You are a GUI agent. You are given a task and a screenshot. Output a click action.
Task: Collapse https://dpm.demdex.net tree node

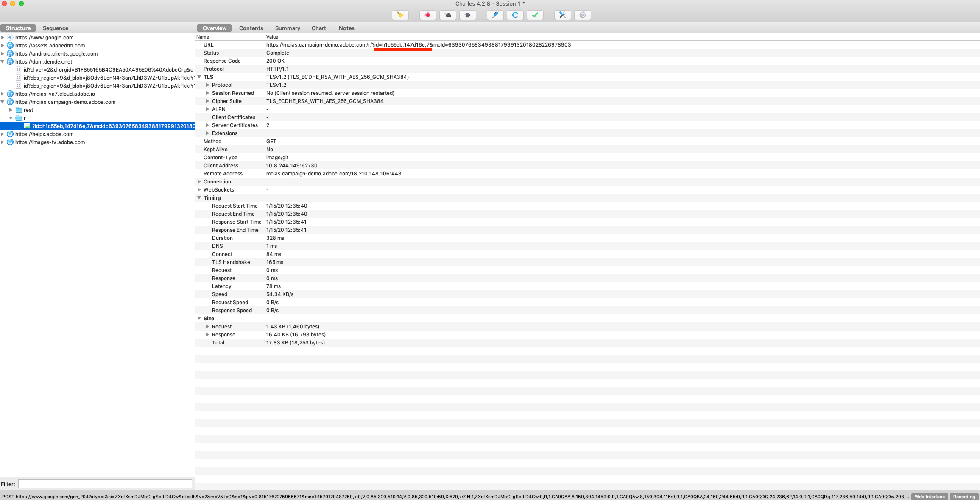(3, 61)
